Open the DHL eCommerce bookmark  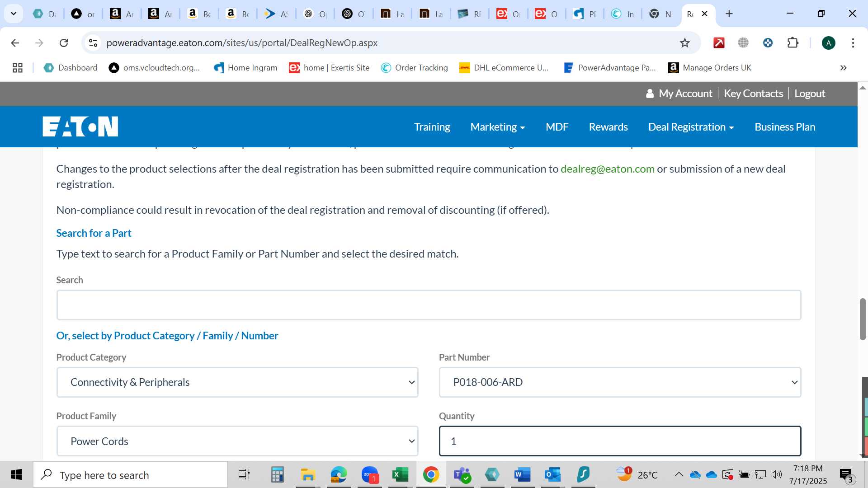(x=504, y=68)
